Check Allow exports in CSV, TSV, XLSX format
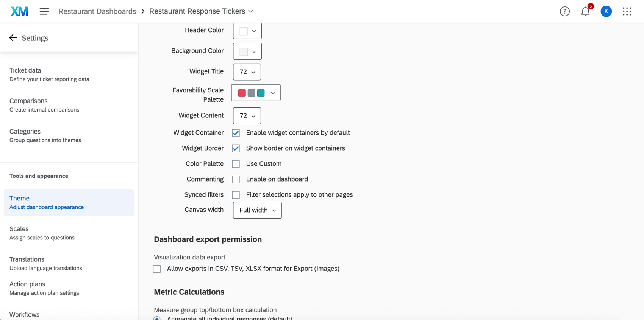644x320 pixels. [x=157, y=269]
